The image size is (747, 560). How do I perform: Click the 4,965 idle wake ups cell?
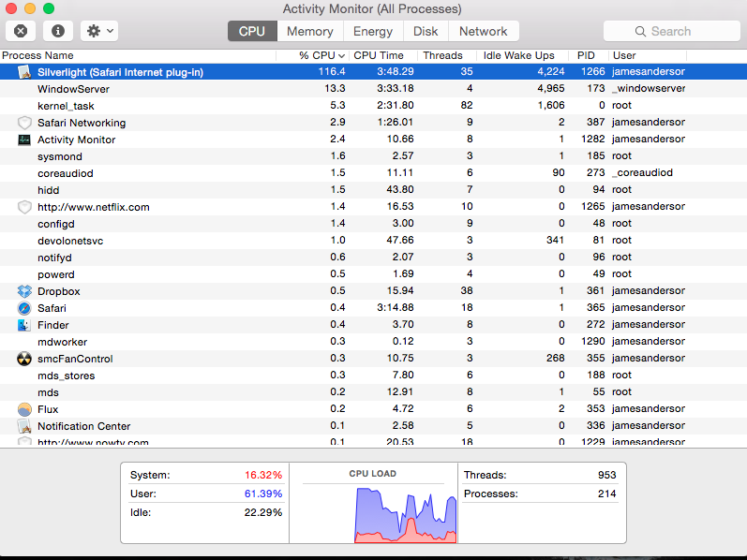point(551,88)
